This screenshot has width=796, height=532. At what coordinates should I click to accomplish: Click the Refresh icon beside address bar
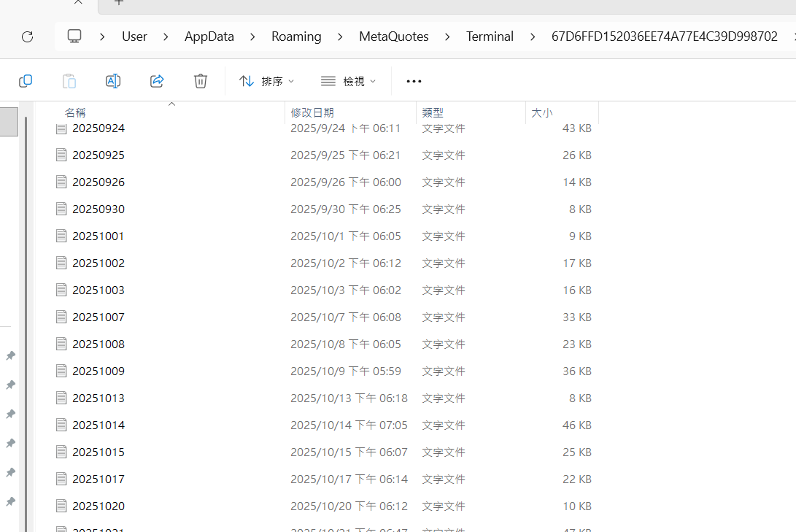pyautogui.click(x=28, y=36)
